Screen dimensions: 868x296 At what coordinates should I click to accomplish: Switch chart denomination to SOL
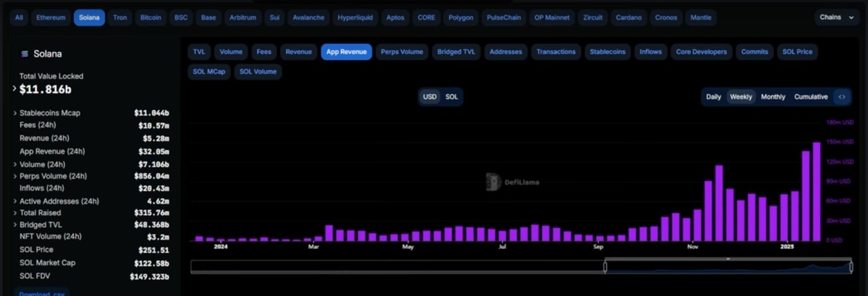pos(451,97)
